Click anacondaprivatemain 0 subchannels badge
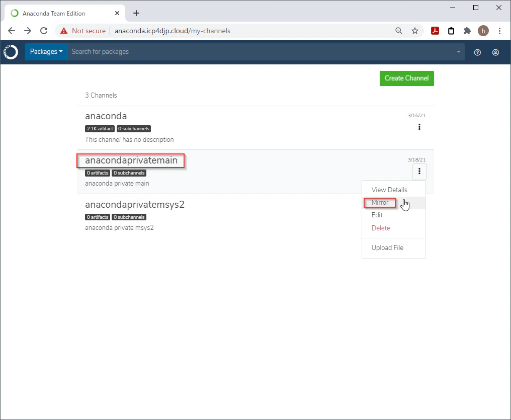This screenshot has width=511, height=420. click(129, 173)
